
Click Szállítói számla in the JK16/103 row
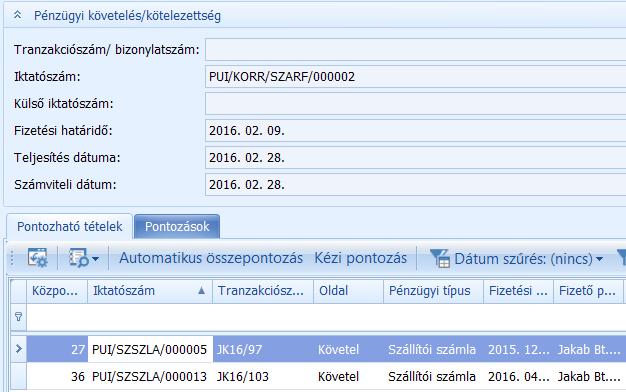point(432,376)
